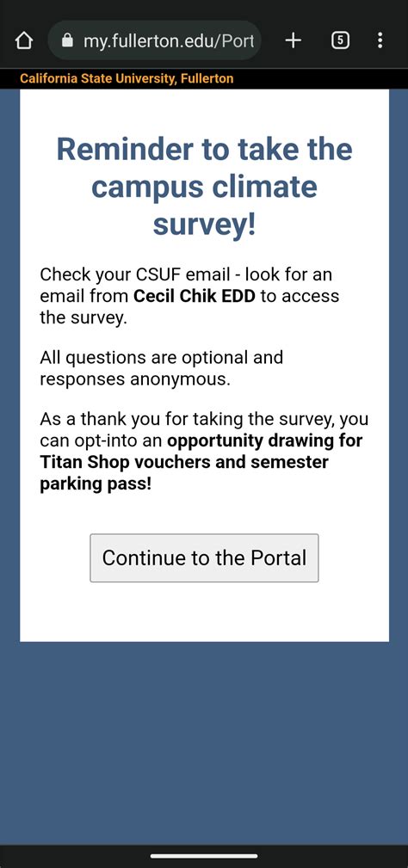Click Continue to the Portal button
Image resolution: width=408 pixels, height=868 pixels.
[x=204, y=557]
